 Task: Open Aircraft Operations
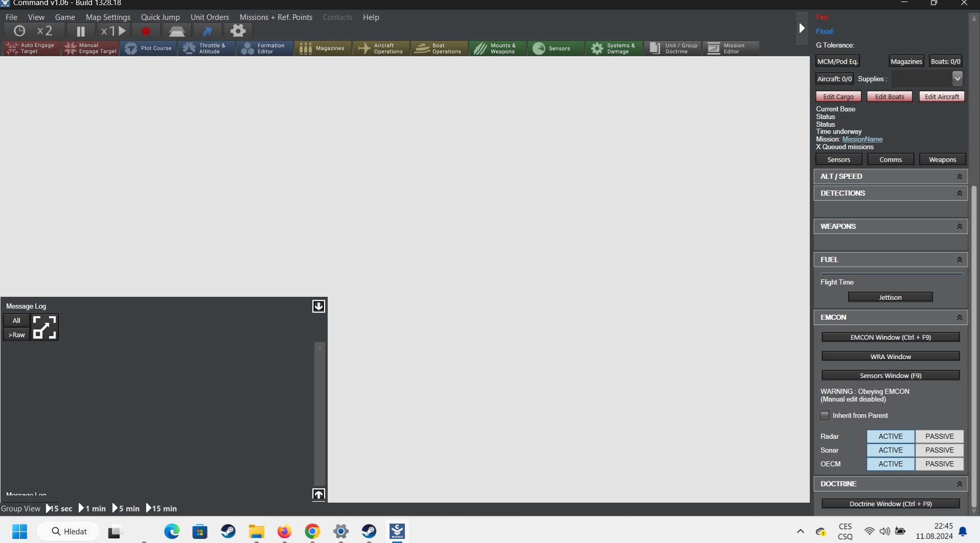click(381, 49)
